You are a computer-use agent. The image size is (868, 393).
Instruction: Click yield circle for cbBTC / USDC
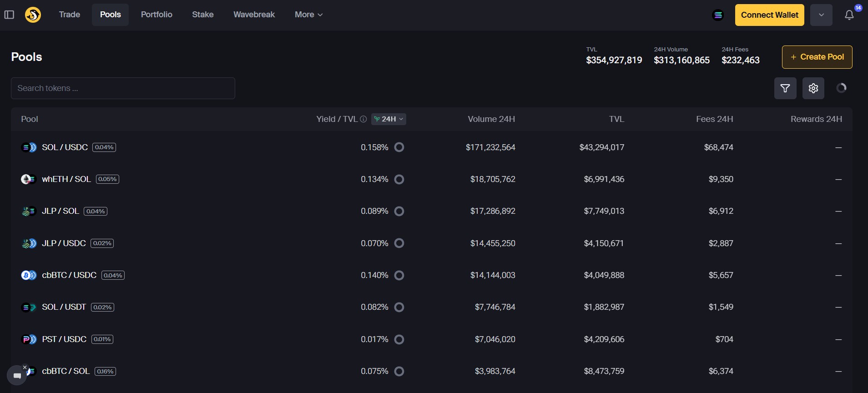click(399, 275)
